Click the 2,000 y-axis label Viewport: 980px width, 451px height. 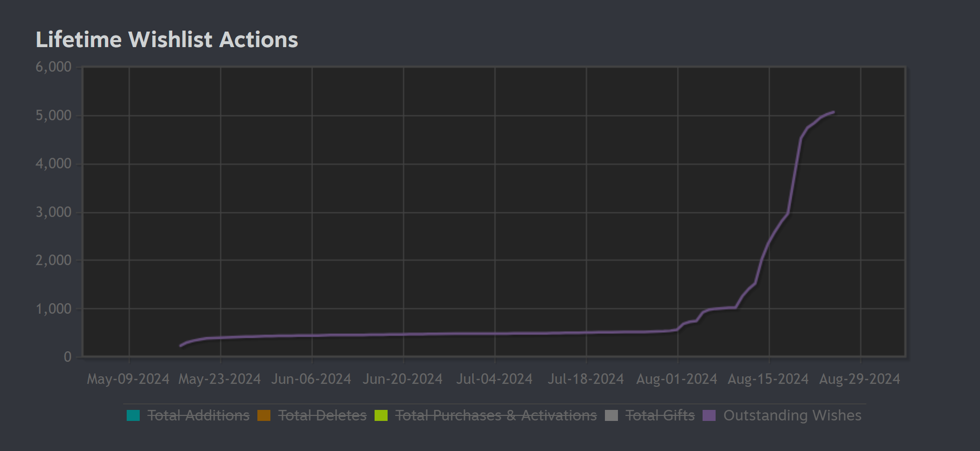pyautogui.click(x=54, y=261)
